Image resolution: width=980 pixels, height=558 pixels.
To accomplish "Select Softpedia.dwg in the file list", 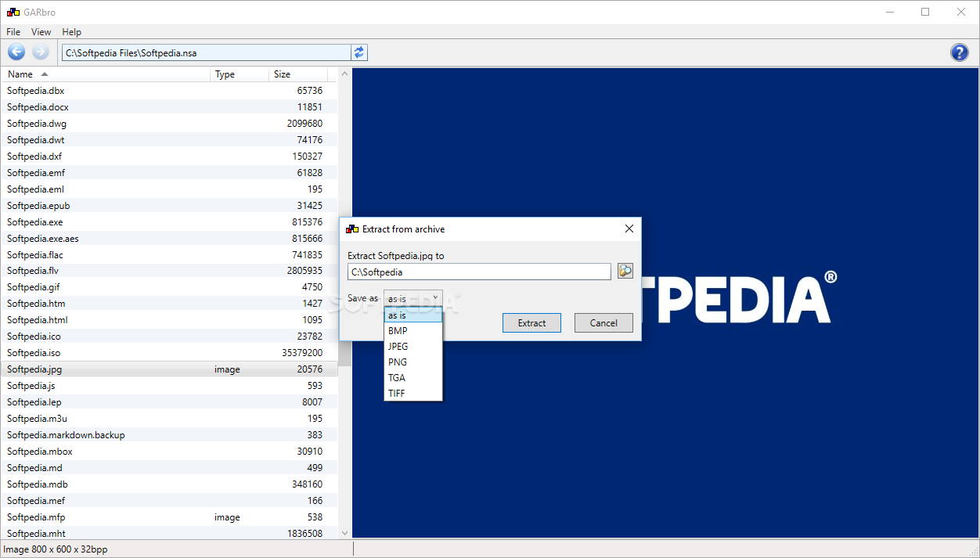I will pyautogui.click(x=170, y=124).
